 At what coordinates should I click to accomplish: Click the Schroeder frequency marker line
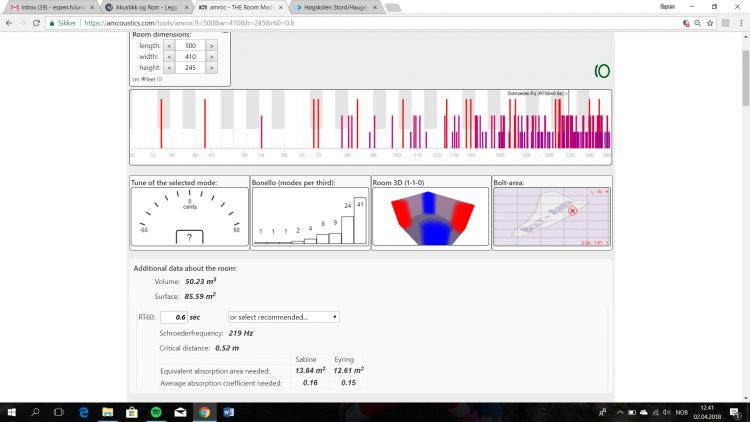click(568, 120)
